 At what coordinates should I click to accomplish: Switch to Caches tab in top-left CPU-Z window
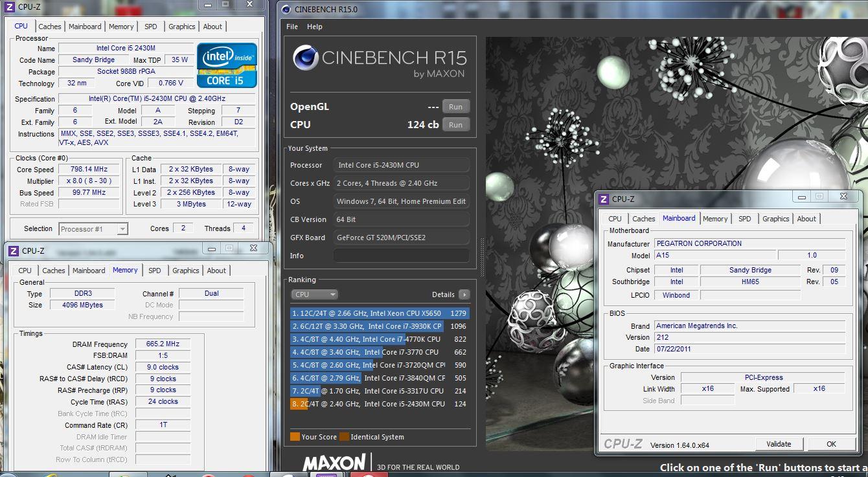point(50,27)
